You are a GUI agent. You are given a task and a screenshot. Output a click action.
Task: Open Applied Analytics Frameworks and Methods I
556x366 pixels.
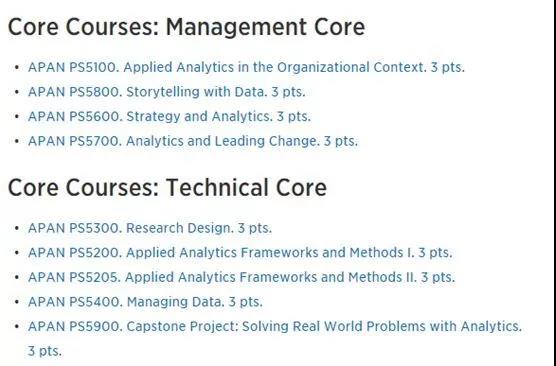(240, 253)
